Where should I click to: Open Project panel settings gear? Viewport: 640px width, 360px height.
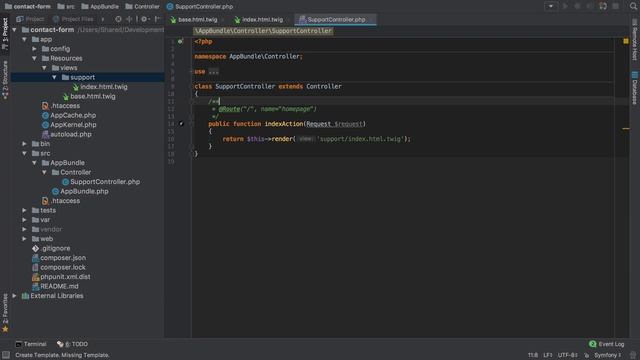144,19
